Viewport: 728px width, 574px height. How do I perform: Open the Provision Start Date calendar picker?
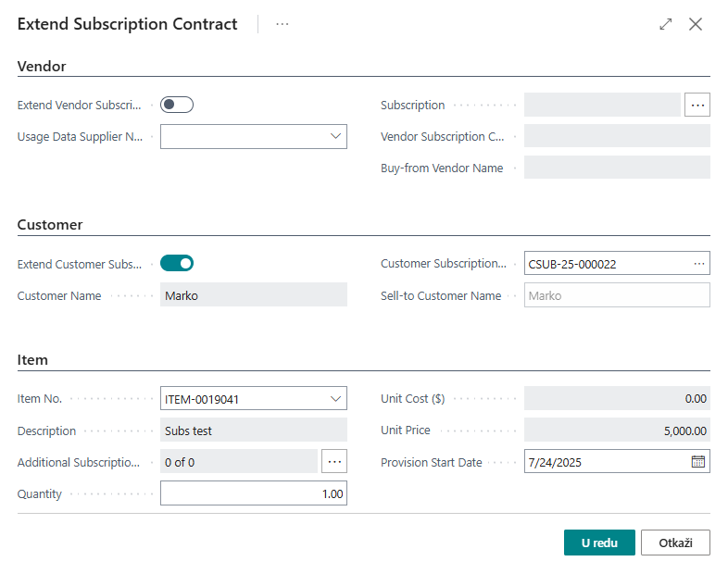coord(698,462)
